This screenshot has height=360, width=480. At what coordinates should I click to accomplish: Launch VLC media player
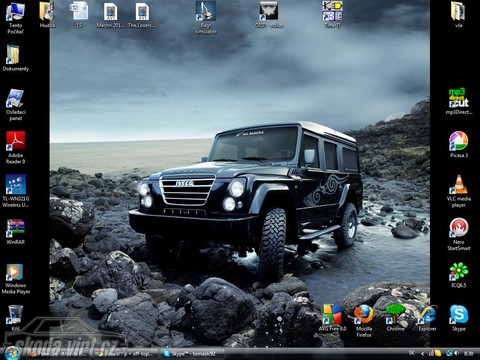[x=459, y=191]
